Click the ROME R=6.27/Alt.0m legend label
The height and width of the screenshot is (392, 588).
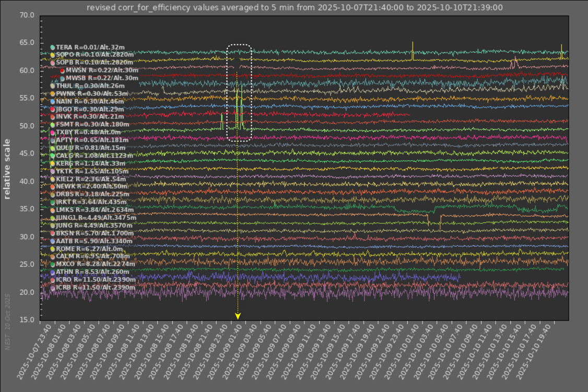point(91,249)
